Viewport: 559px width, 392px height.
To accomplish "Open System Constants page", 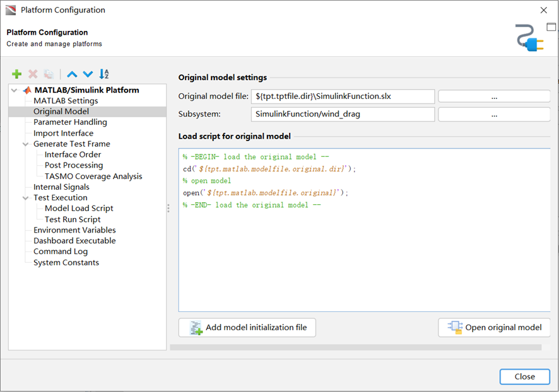I will (66, 262).
